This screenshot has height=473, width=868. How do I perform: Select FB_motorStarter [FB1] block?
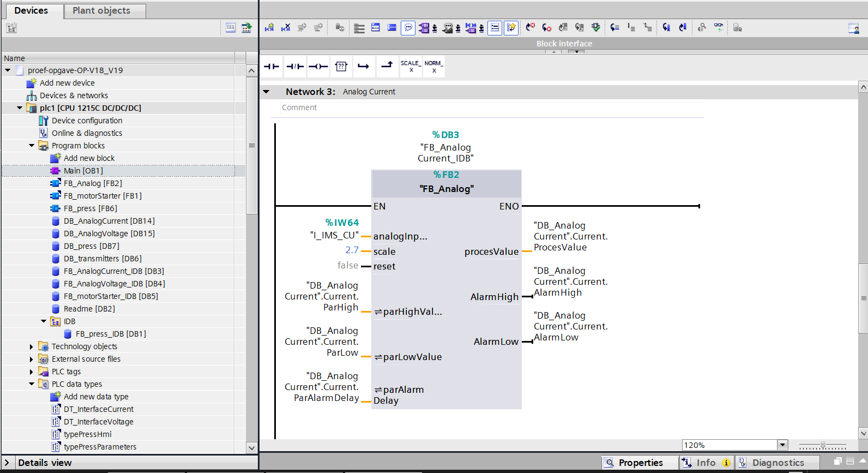pyautogui.click(x=103, y=196)
